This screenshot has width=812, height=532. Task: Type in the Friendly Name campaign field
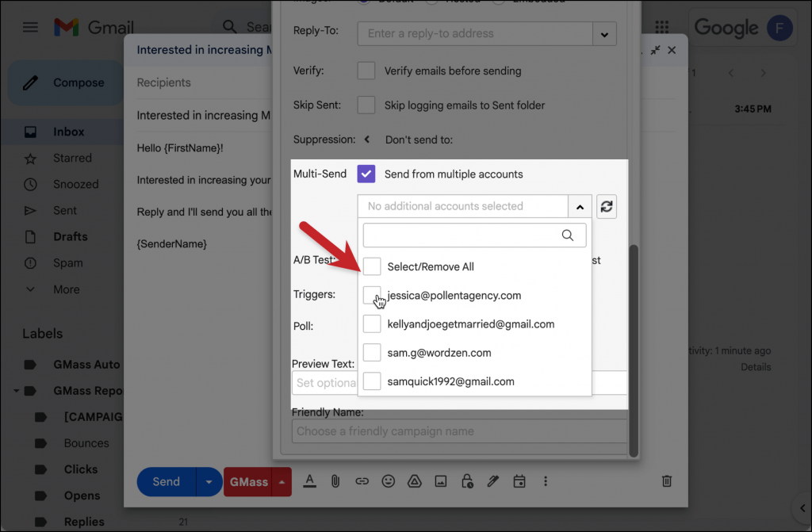459,431
